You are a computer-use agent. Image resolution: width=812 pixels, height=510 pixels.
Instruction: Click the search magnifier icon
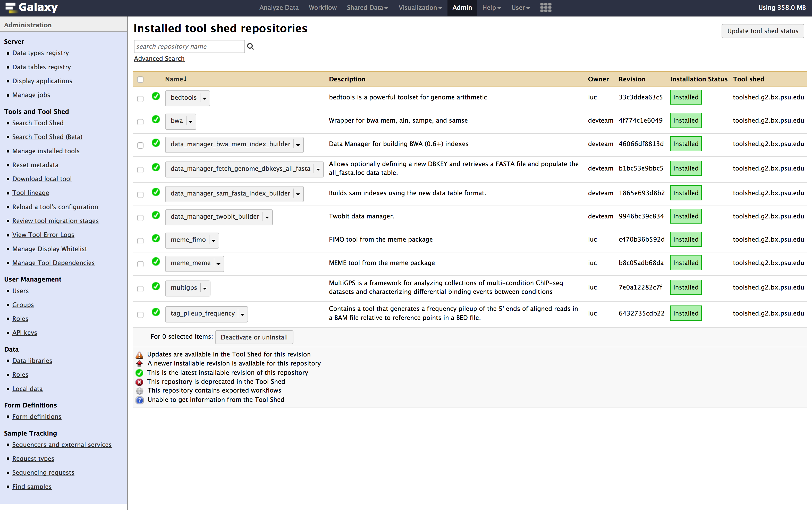(250, 47)
